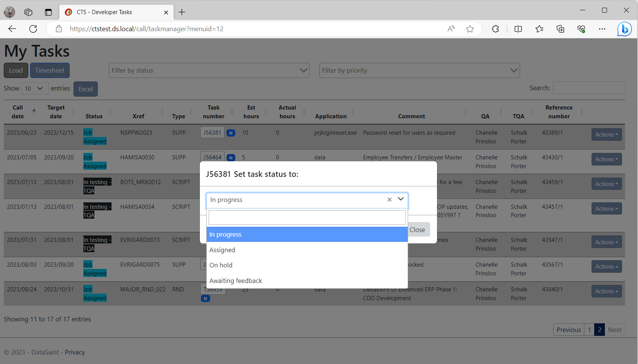Open Collections icon
This screenshot has width=638, height=364.
click(560, 29)
